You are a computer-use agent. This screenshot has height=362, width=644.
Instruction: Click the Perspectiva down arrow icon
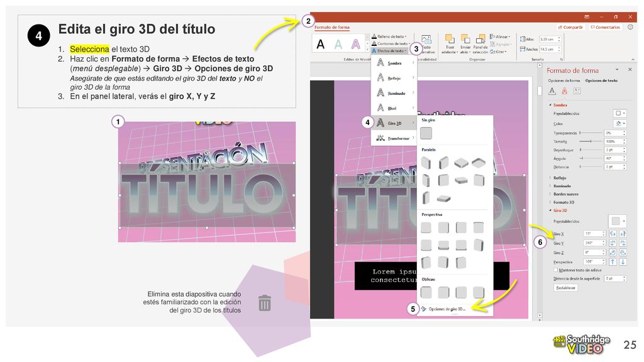(x=623, y=261)
